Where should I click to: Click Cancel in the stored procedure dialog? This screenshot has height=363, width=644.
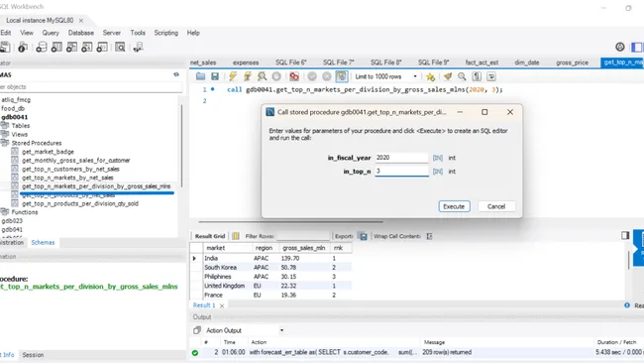tap(496, 206)
